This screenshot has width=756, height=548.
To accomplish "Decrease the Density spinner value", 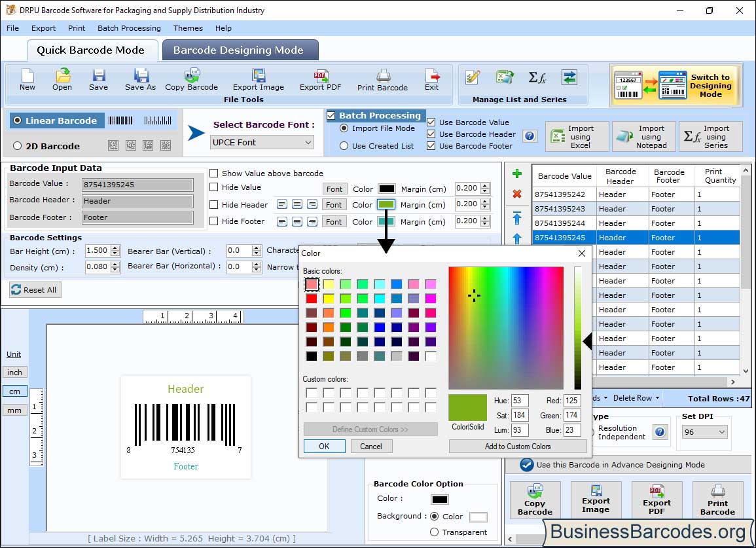I will (115, 270).
